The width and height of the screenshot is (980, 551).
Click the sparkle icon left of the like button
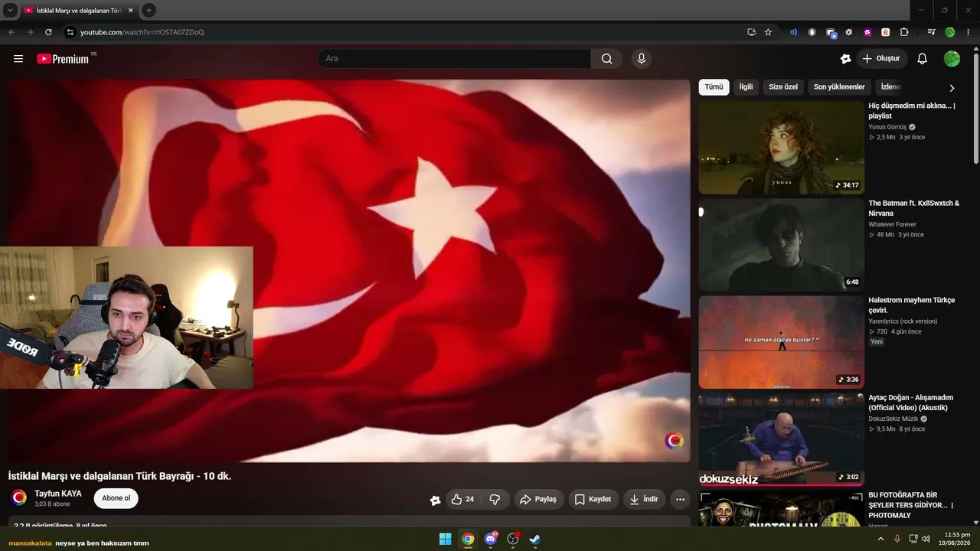pos(435,500)
